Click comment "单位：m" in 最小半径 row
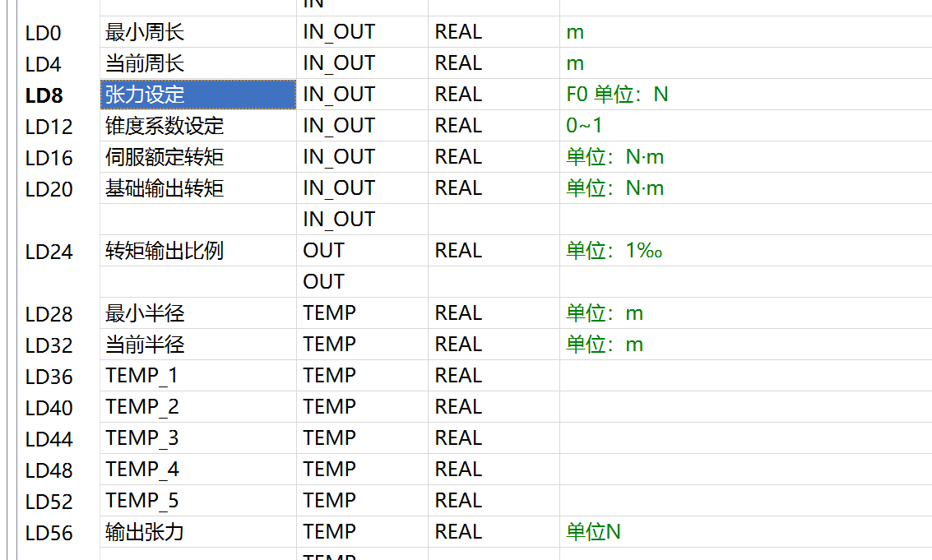The height and width of the screenshot is (560, 932). 605,312
